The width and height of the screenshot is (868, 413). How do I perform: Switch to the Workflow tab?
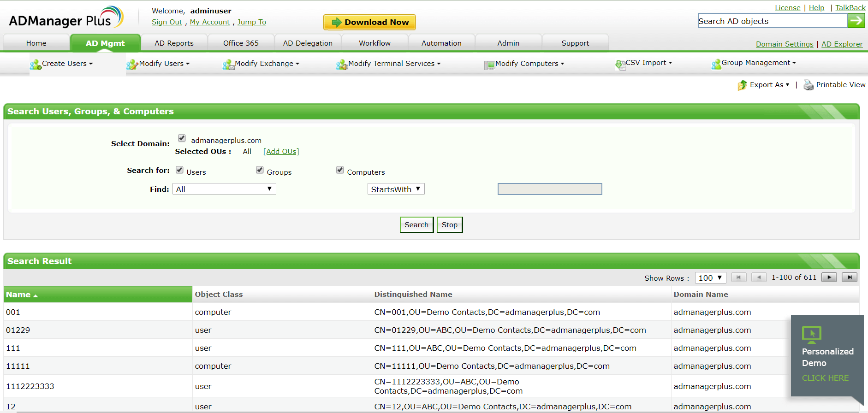375,43
